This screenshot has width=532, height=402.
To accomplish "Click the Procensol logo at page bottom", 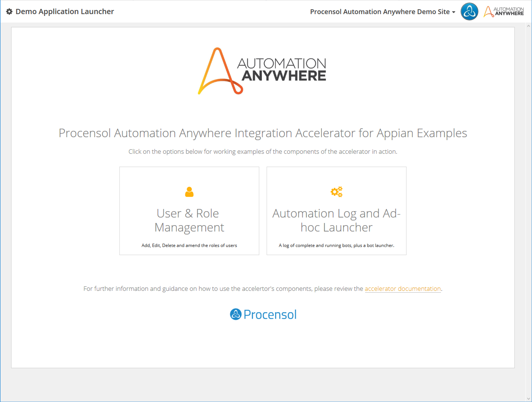I will click(x=263, y=314).
